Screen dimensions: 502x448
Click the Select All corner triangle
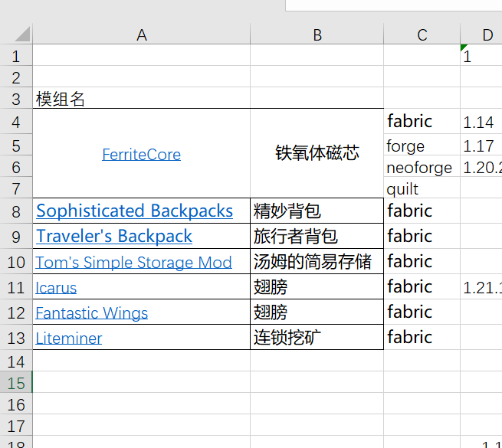[21, 34]
